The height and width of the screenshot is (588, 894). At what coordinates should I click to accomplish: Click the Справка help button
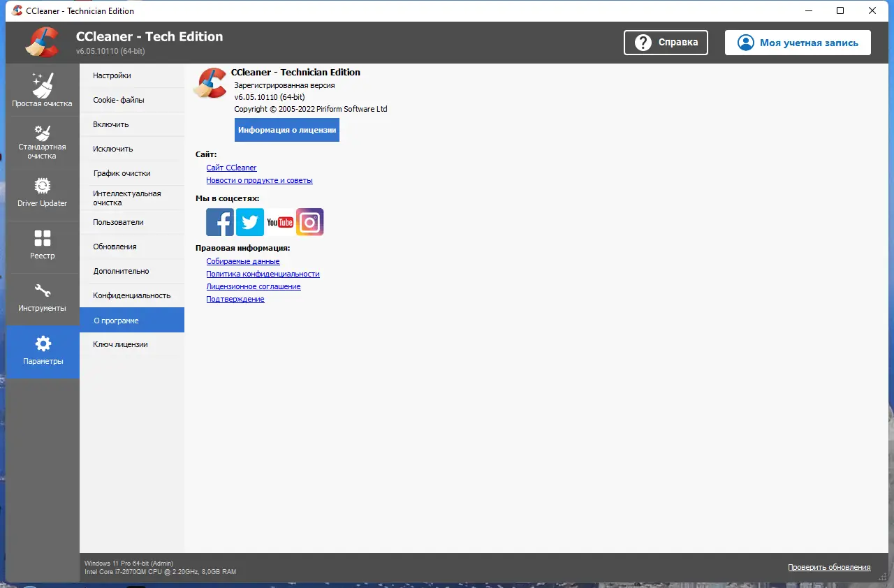pyautogui.click(x=666, y=42)
